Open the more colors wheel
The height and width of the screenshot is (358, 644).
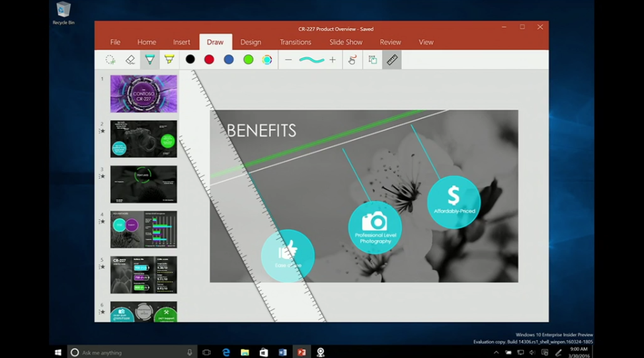pos(267,60)
